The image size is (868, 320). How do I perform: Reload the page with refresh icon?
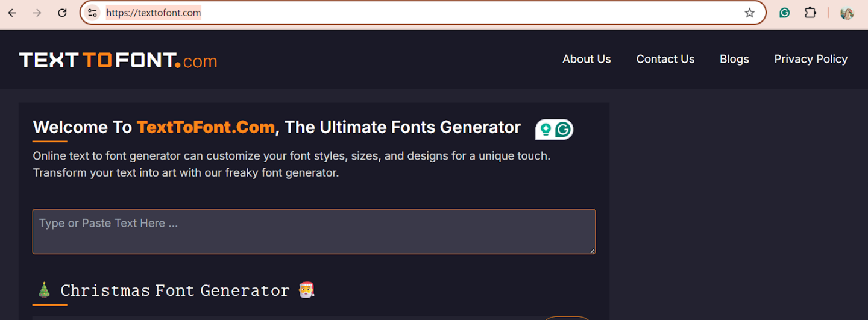tap(62, 13)
